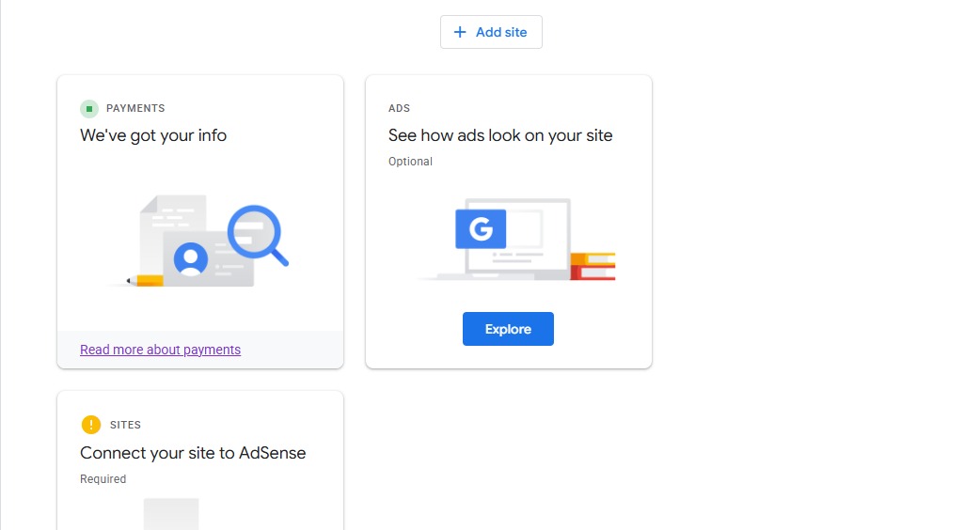Click the "Connect your site to AdSense" heading
Screen dimensions: 980x530
pyautogui.click(x=193, y=453)
